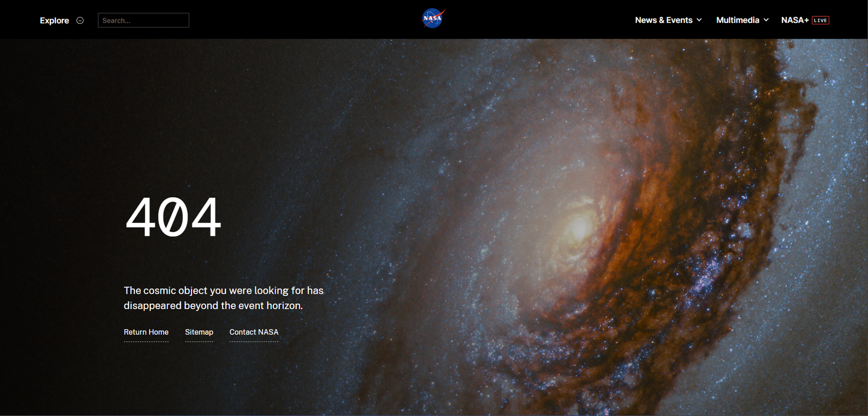Open the Explore menu label

click(x=54, y=21)
